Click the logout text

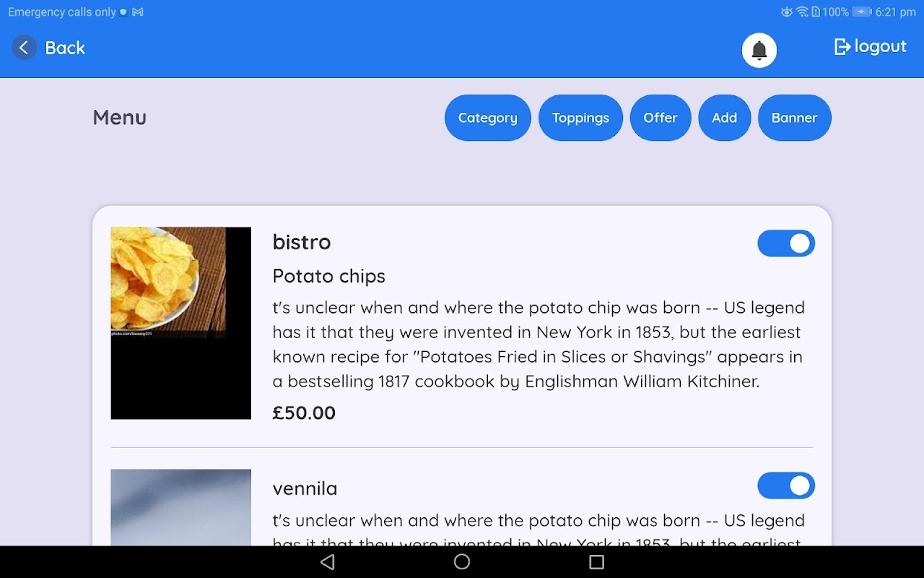[x=880, y=47]
